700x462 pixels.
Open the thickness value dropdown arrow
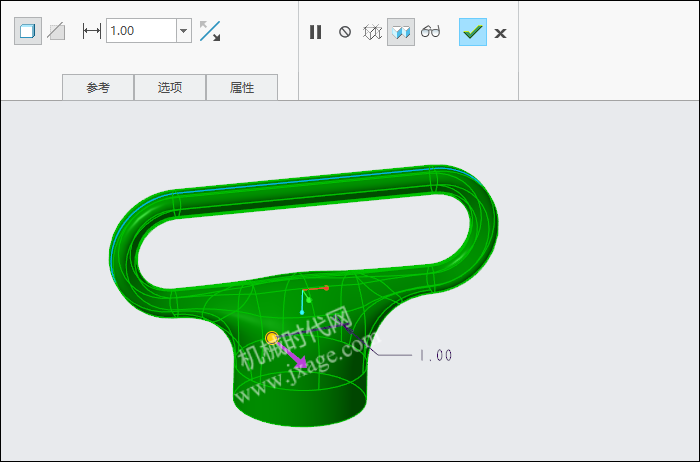[183, 31]
